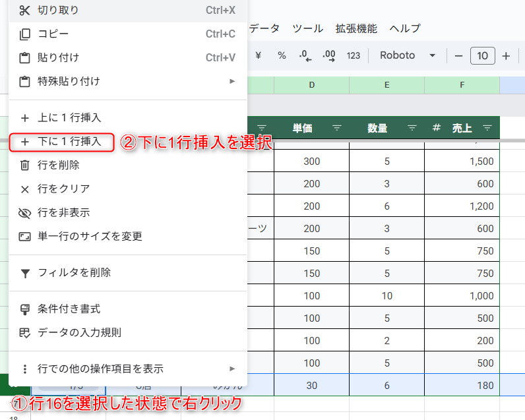Viewport: 525px width, 420px height.
Task: Click the currency format yen icon
Action: 258,56
